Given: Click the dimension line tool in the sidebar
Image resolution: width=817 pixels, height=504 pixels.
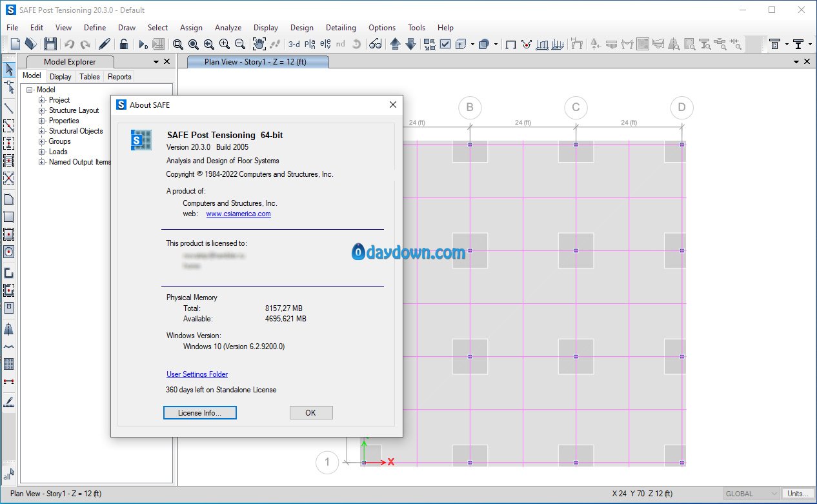Looking at the screenshot, I should [x=9, y=381].
